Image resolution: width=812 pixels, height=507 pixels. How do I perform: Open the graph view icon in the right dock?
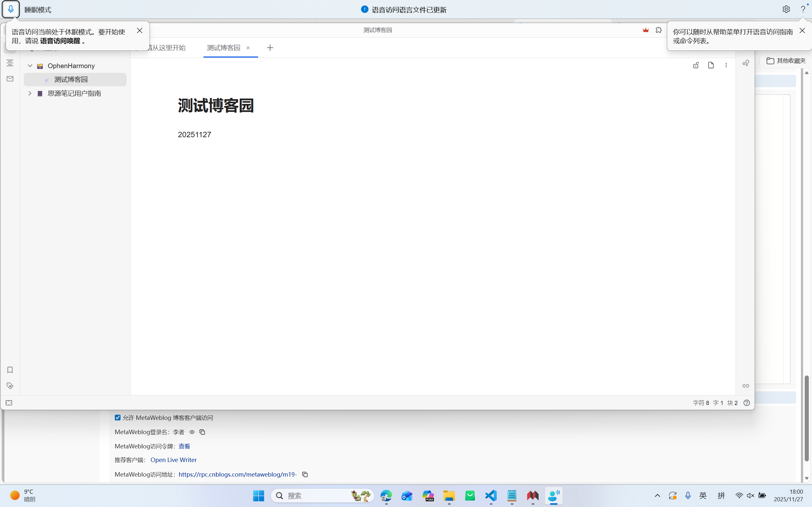pos(746,63)
